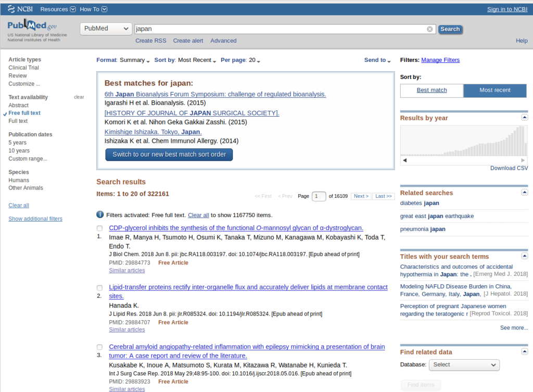Enable the Full text filter
This screenshot has height=392, width=533.
(x=18, y=121)
